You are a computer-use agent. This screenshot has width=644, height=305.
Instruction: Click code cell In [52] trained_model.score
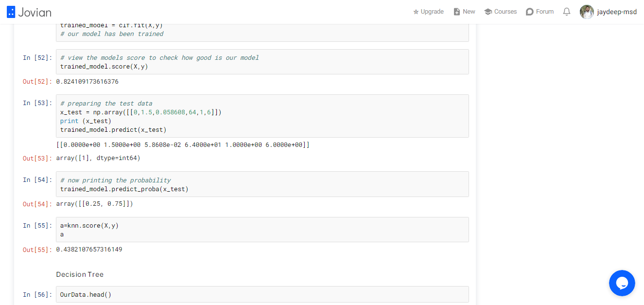(x=262, y=62)
